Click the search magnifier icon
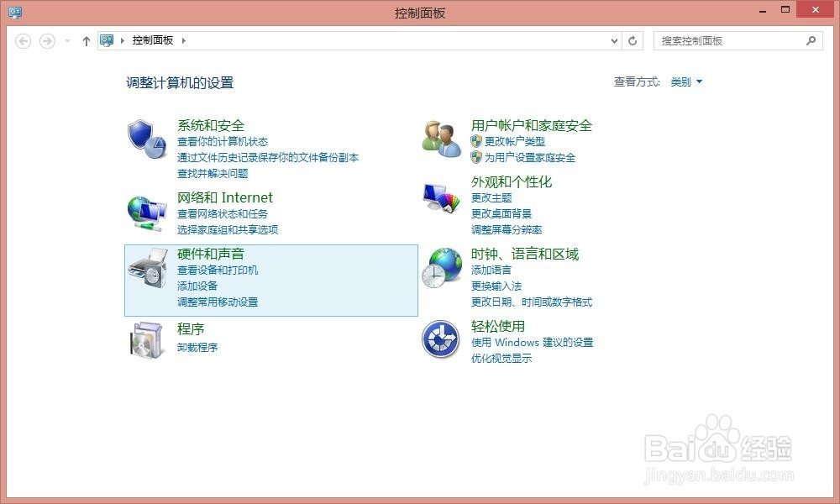 click(811, 40)
